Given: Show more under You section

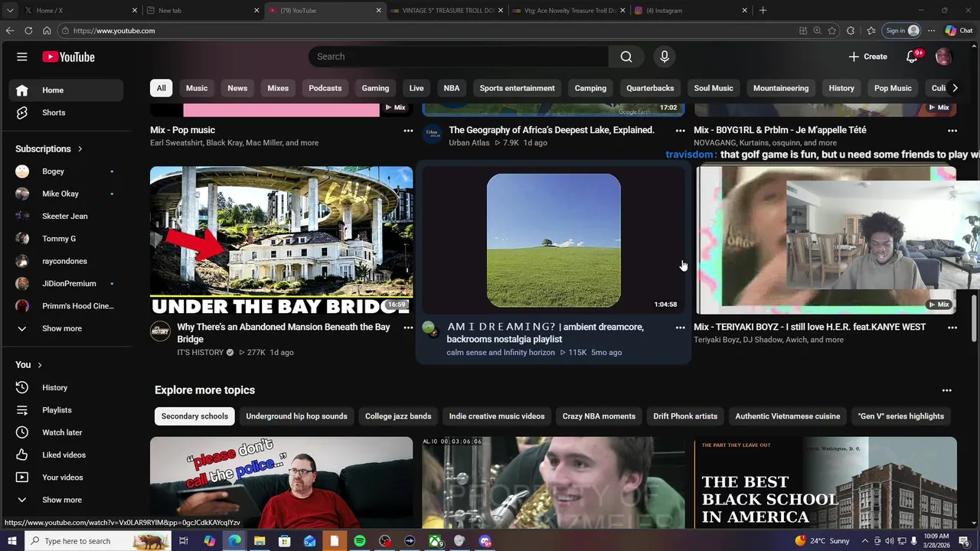Looking at the screenshot, I should click(x=66, y=500).
